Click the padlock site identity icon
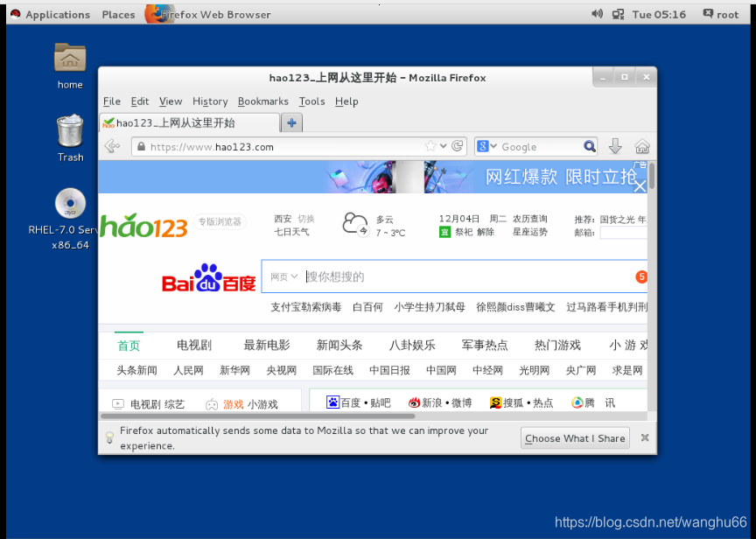 pos(141,146)
